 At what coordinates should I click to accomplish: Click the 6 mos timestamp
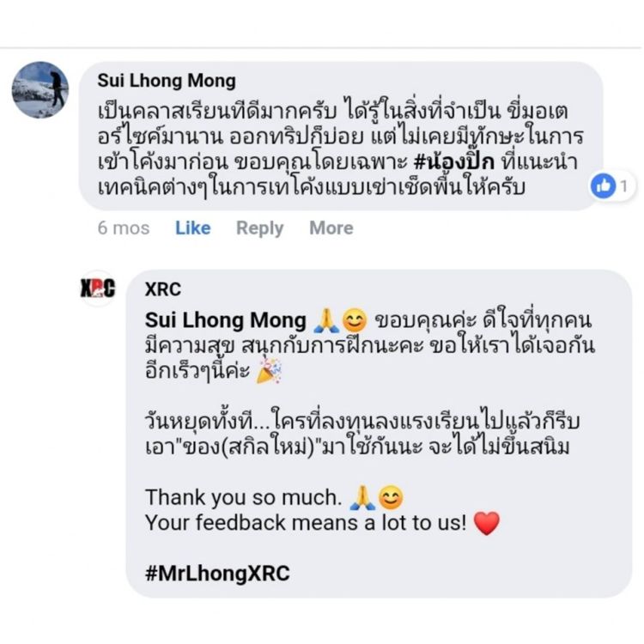[124, 228]
